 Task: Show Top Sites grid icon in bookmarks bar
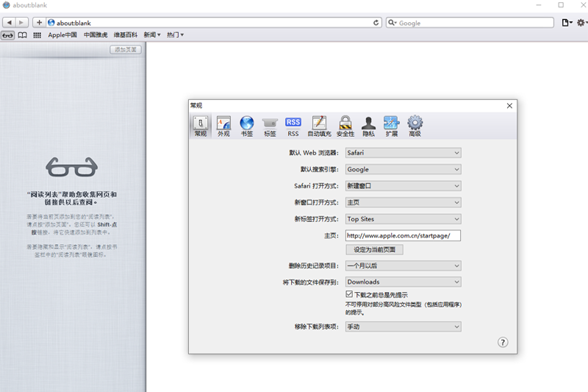(x=37, y=35)
